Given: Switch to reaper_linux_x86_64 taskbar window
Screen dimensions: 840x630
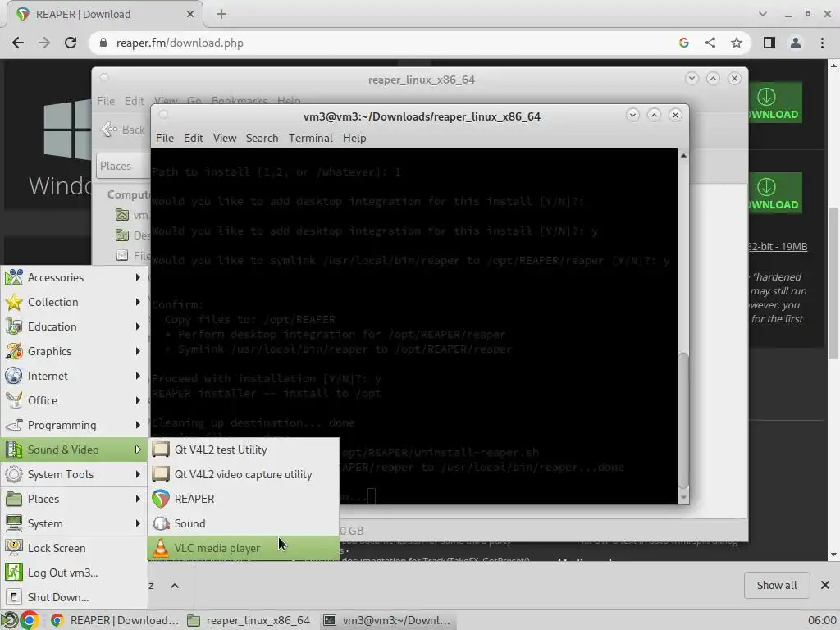Looking at the screenshot, I should coord(249,620).
